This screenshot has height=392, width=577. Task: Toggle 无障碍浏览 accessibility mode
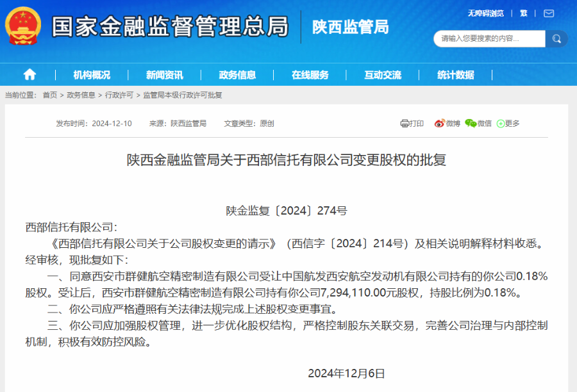point(485,13)
